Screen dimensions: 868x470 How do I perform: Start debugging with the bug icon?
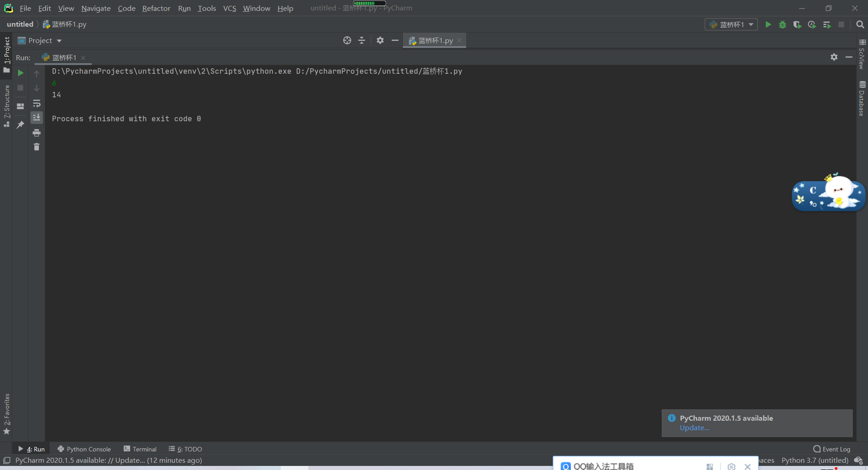pos(783,25)
